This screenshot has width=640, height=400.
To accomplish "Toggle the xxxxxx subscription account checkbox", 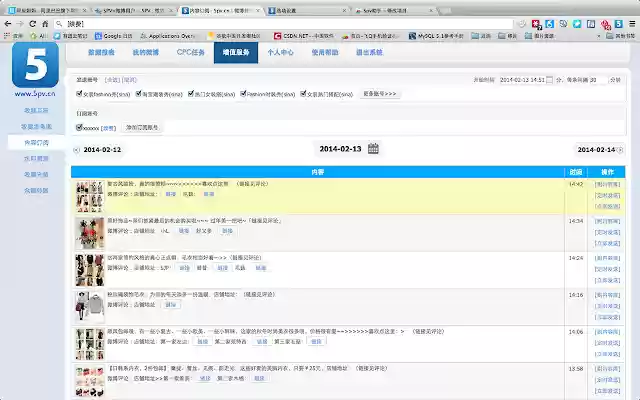I will [79, 127].
